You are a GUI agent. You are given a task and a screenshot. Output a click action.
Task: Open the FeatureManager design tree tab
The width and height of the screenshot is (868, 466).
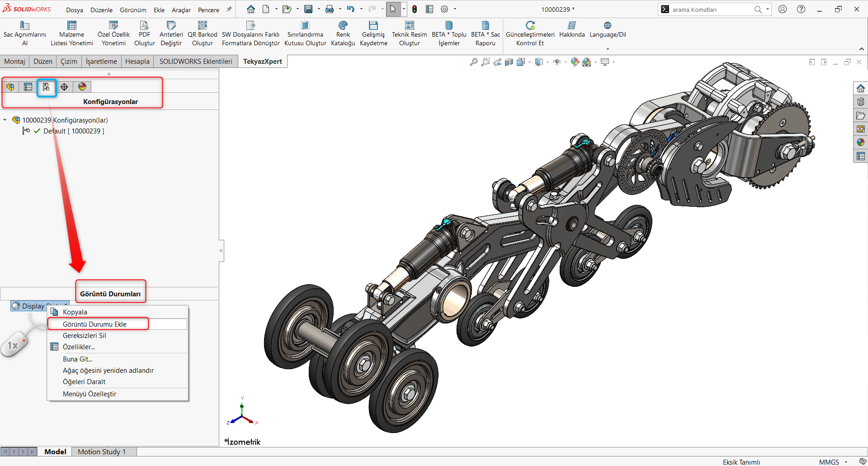[x=10, y=87]
